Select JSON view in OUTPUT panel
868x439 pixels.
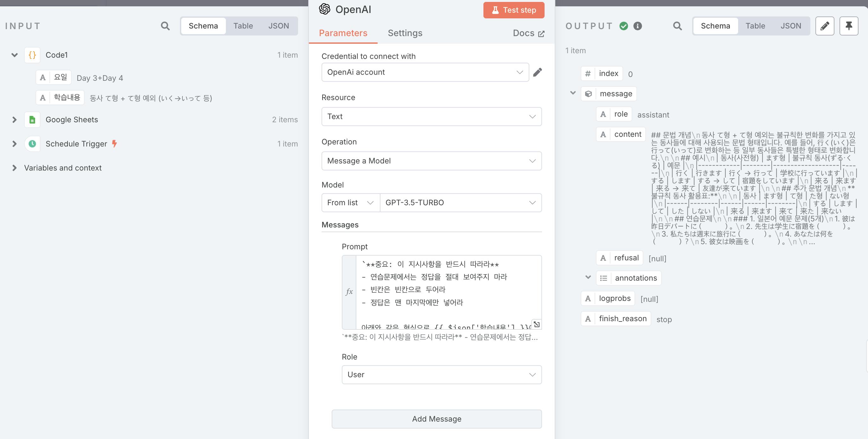[791, 26]
